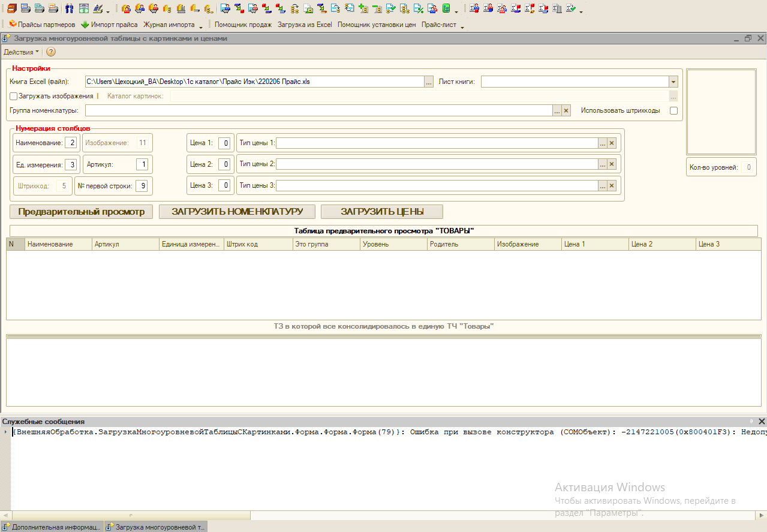Click the coins with refresh arrows icon
Screen dimensions: 767x532
[x=294, y=9]
